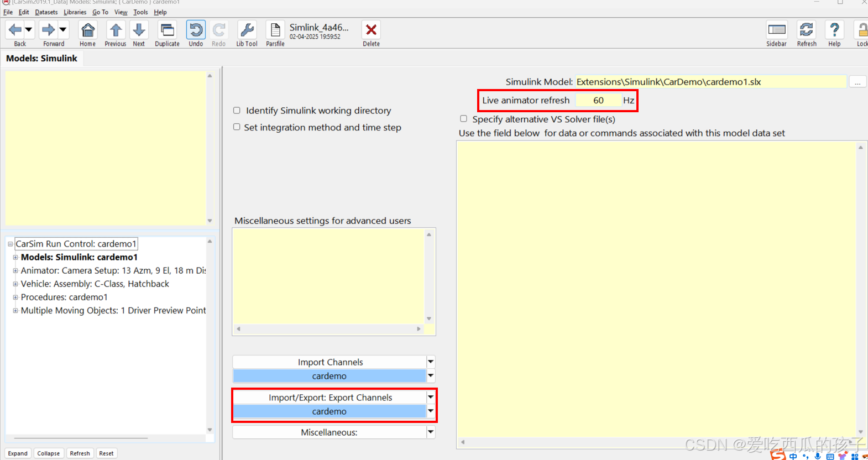Delete the dataset with red X
This screenshot has height=460, width=868.
pyautogui.click(x=371, y=30)
